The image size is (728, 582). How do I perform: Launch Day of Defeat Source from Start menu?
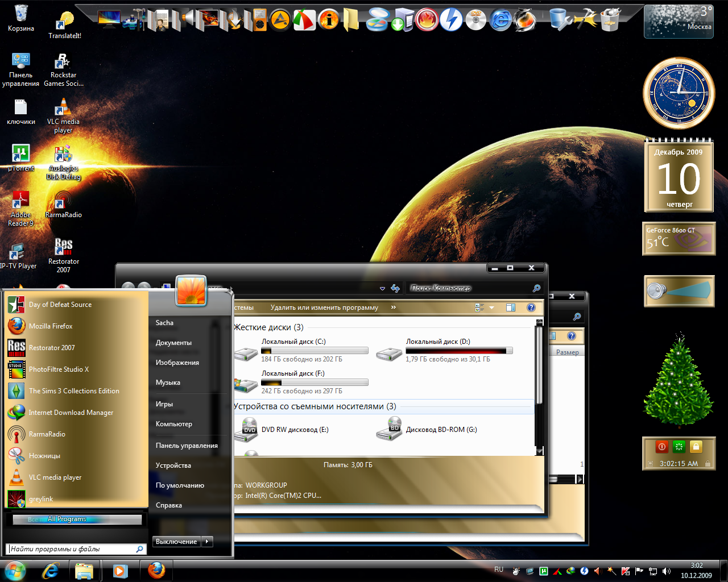tap(77, 305)
